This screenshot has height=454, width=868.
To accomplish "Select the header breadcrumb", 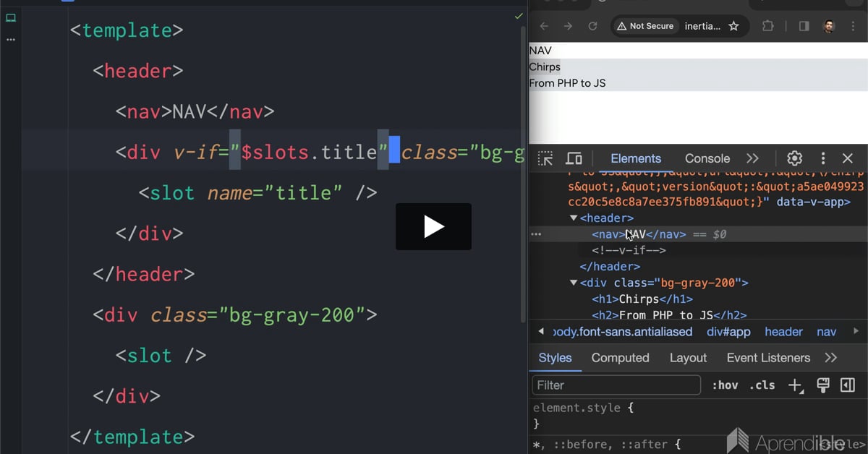I will 783,332.
